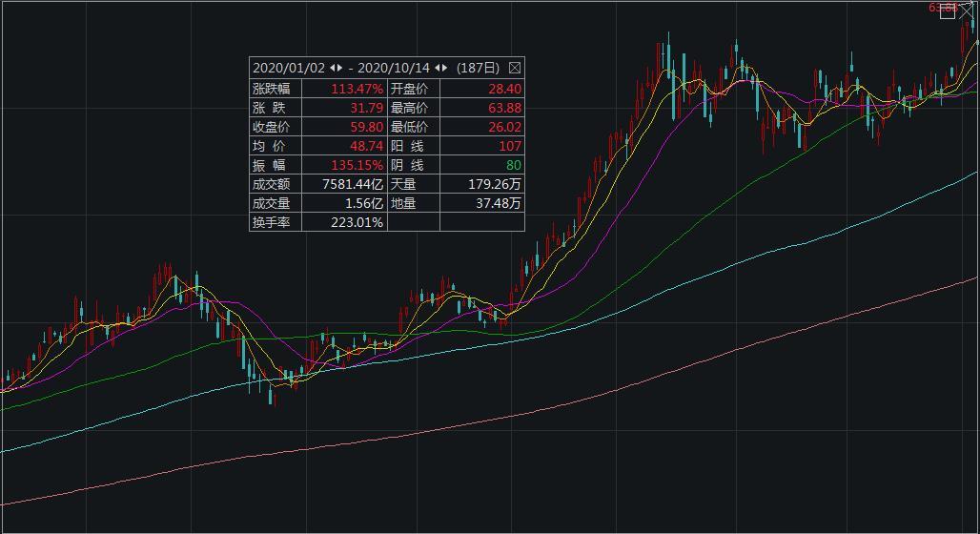
Task: Select the start date 2020/01/02 field
Action: [289, 68]
